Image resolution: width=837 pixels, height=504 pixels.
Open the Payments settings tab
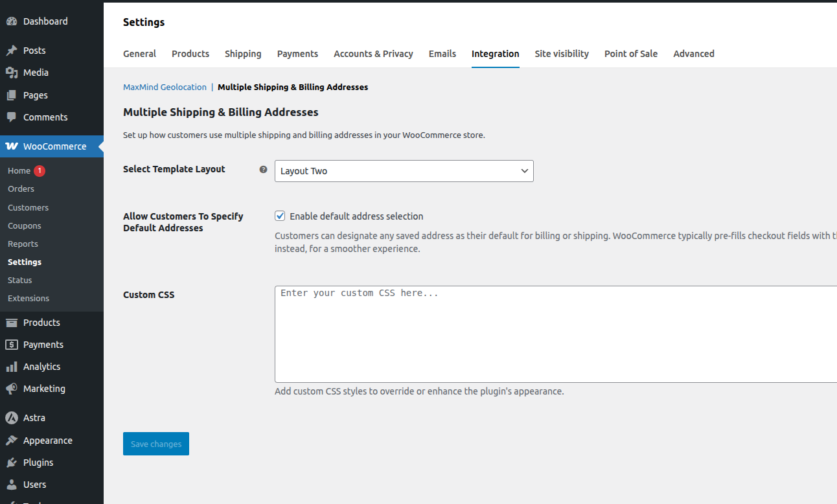tap(297, 54)
